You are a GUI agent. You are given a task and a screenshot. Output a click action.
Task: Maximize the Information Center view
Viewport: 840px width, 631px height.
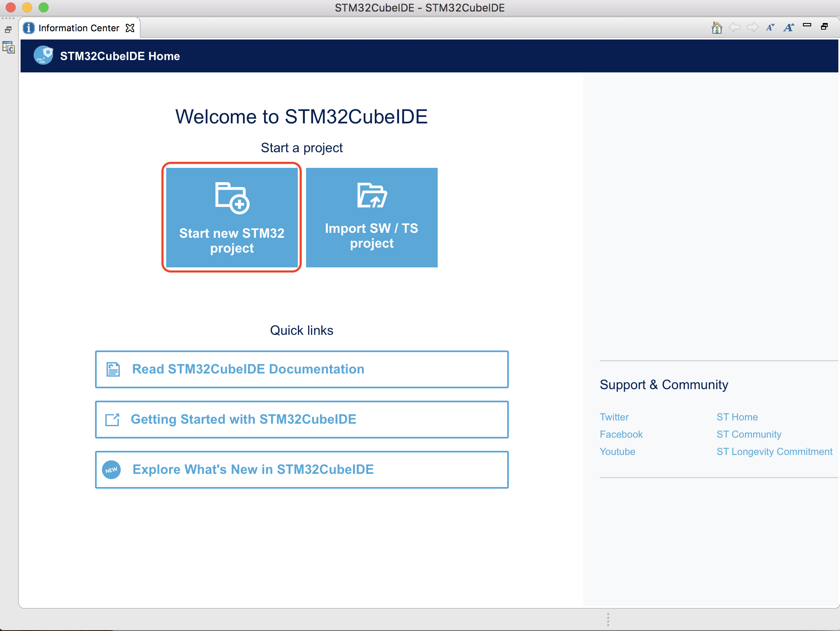click(x=824, y=27)
